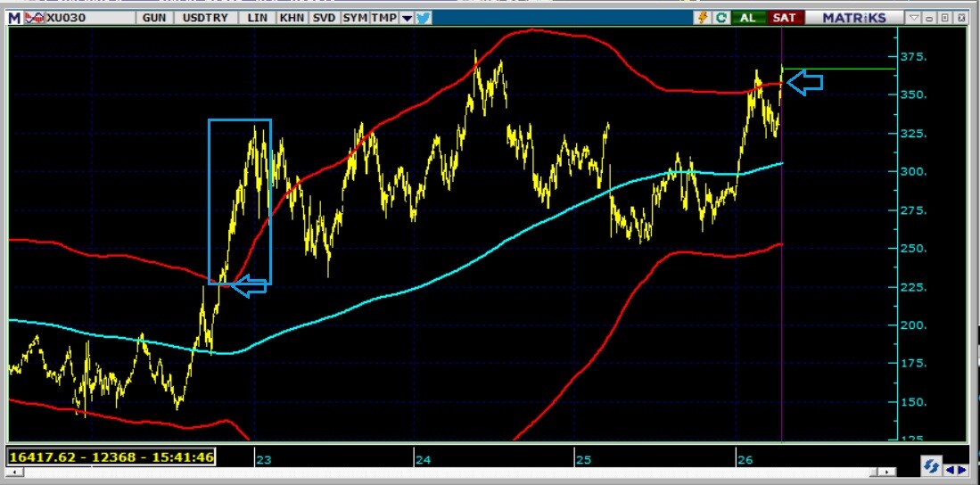The width and height of the screenshot is (980, 485).
Task: Click the blue sync icon at bottom right
Action: (930, 466)
